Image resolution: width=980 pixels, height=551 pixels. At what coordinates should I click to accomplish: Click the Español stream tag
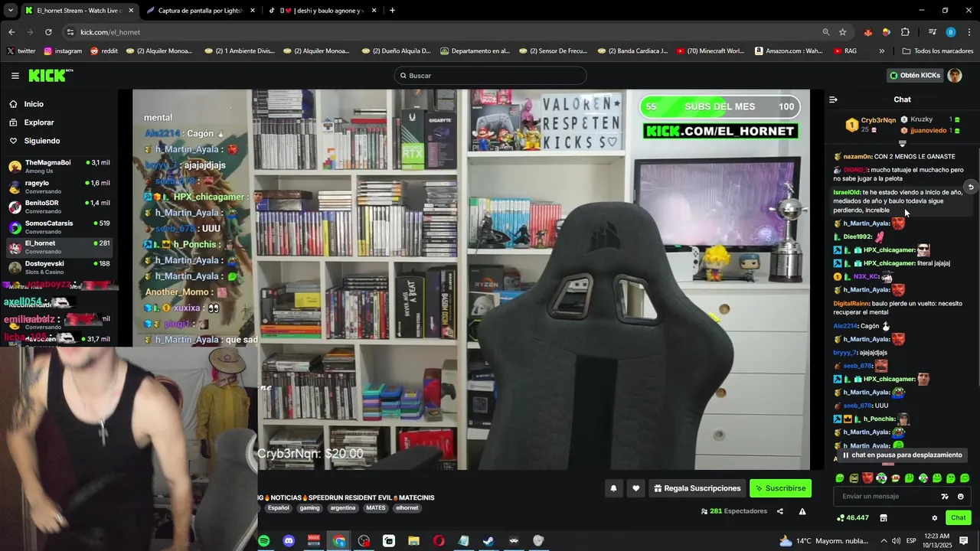coord(279,508)
